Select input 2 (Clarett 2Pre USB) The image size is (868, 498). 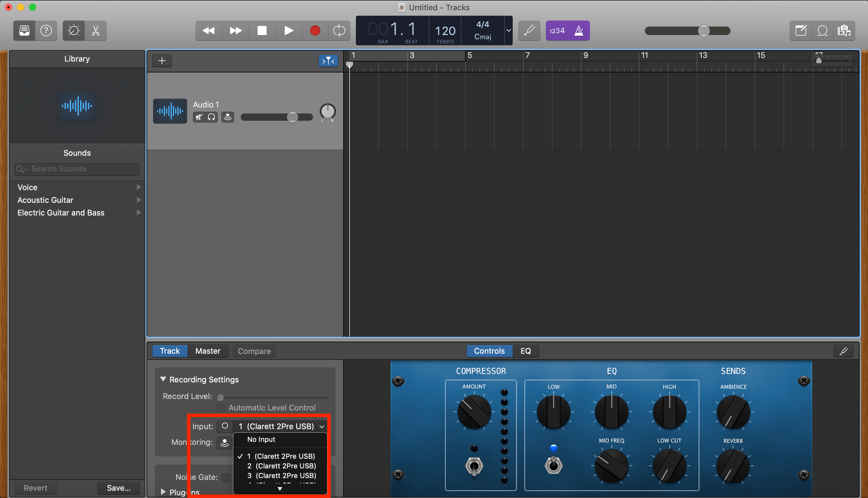click(281, 466)
